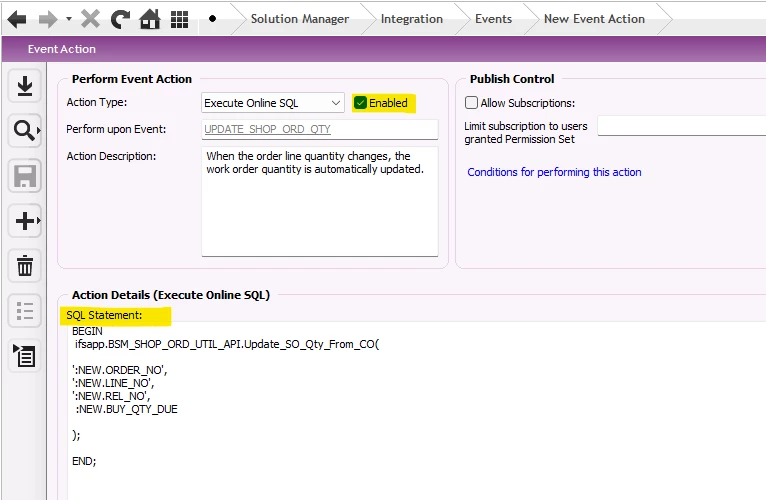Toggle the Allow Subscriptions checkbox

tap(471, 103)
